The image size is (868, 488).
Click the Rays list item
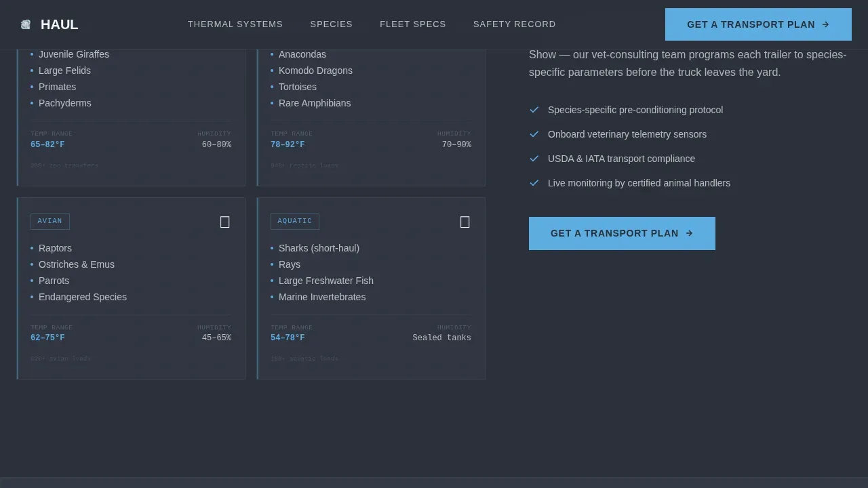pos(290,264)
